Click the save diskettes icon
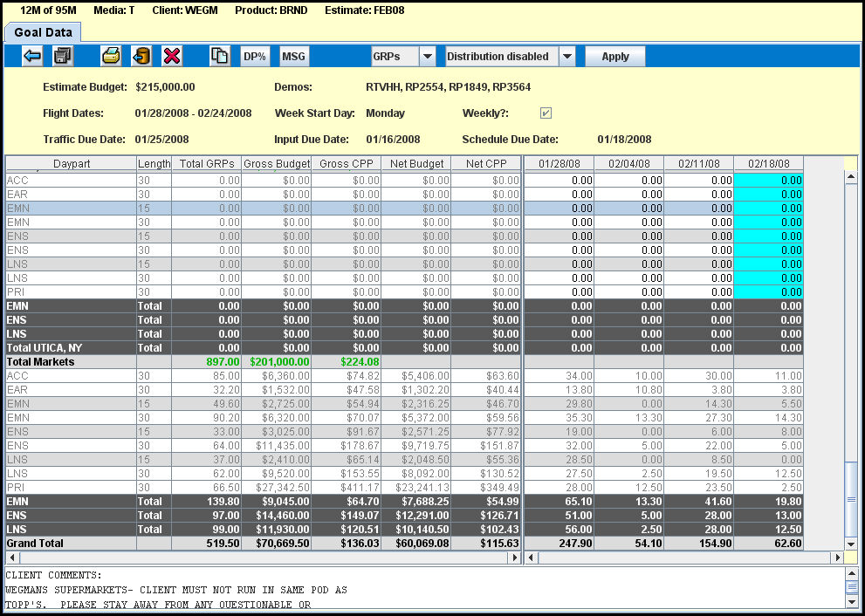Viewport: 865px width, 616px height. 63,56
